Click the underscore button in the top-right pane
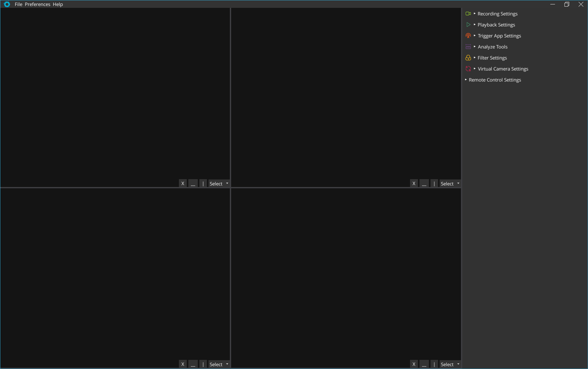Image resolution: width=588 pixels, height=369 pixels. tap(424, 184)
